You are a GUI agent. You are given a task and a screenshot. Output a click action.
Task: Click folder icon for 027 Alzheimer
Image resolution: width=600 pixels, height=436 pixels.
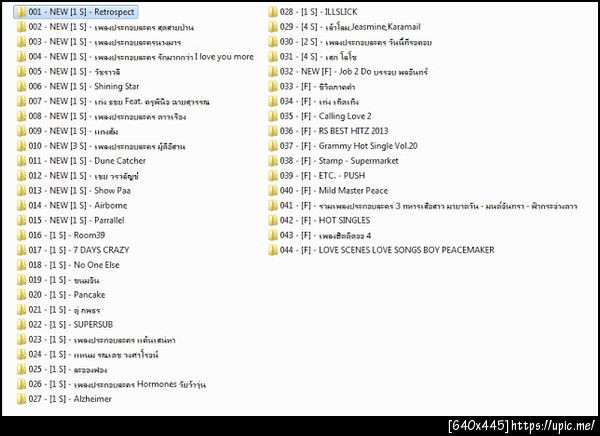(x=21, y=399)
